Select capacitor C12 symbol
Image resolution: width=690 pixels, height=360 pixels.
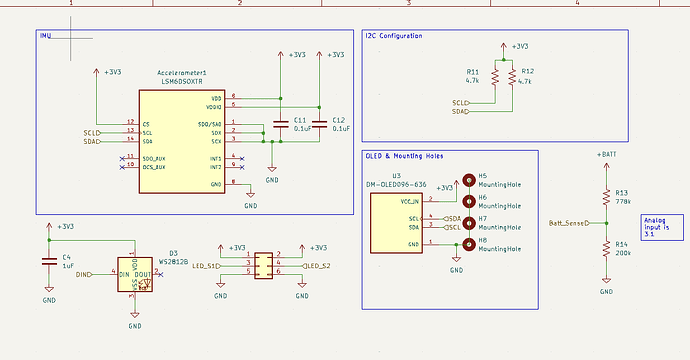(x=319, y=124)
